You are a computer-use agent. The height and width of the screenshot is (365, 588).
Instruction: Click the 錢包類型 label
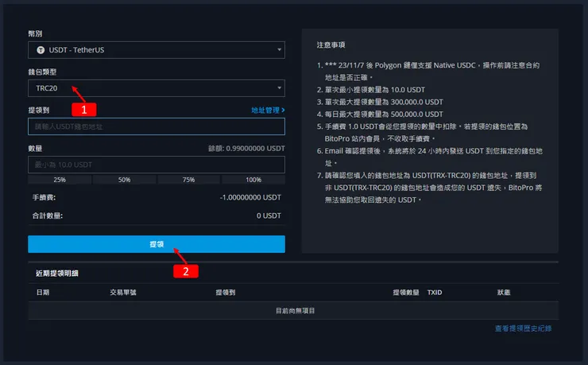click(42, 72)
